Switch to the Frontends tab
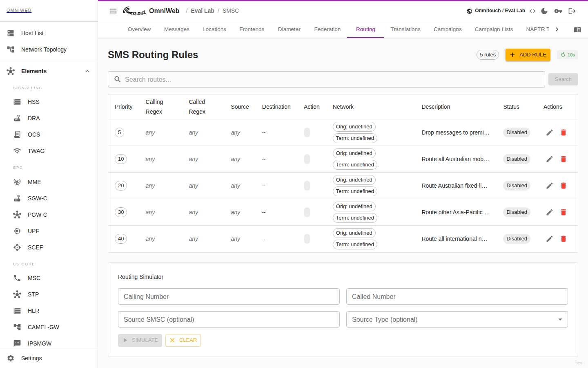 [252, 29]
